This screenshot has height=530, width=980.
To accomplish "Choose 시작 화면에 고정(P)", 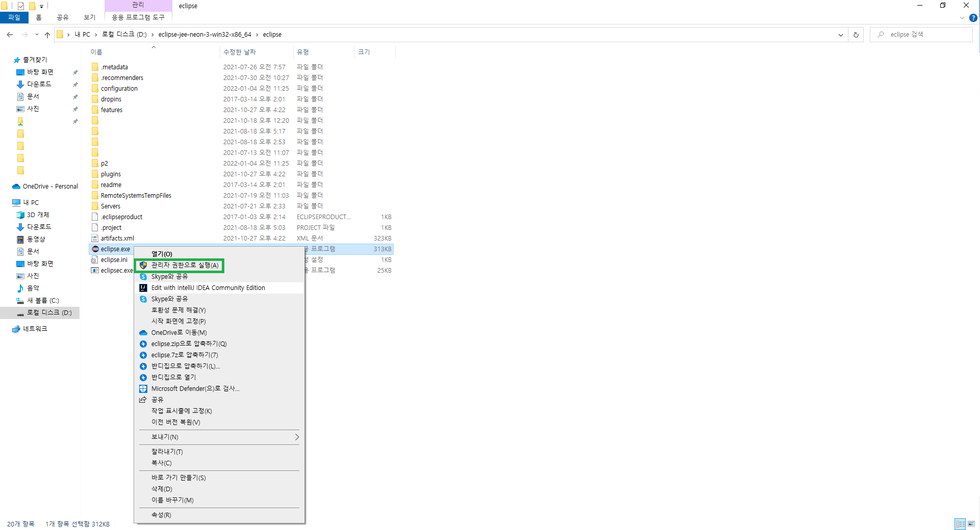I will coord(219,321).
